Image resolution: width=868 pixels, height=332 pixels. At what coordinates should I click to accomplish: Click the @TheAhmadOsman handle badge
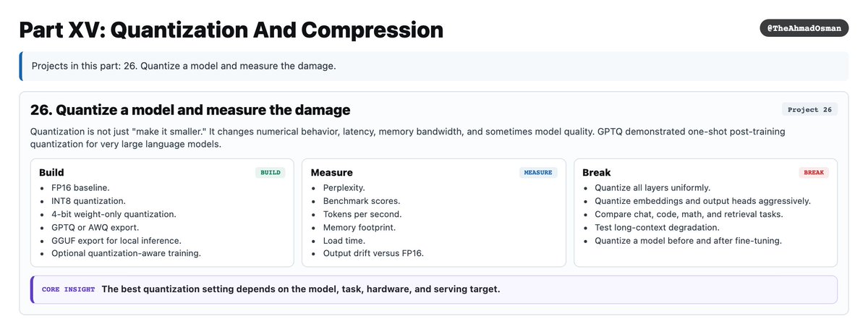[804, 29]
